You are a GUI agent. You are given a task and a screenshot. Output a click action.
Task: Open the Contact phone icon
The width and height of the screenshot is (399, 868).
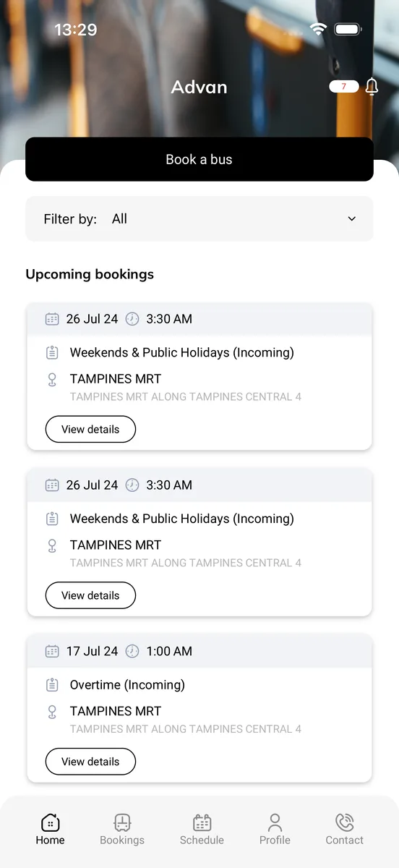click(345, 822)
